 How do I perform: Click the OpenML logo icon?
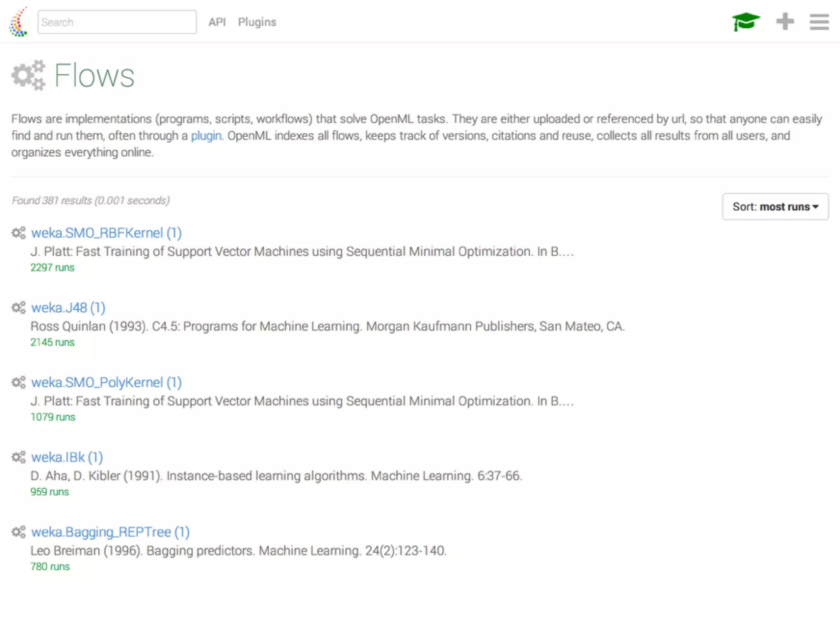tap(18, 22)
